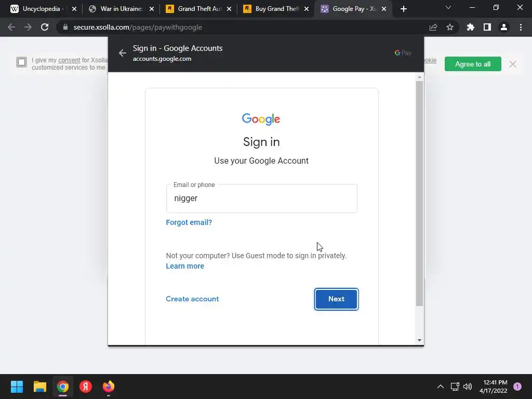Open the Chrome profile icon
The height and width of the screenshot is (399, 532).
504,27
